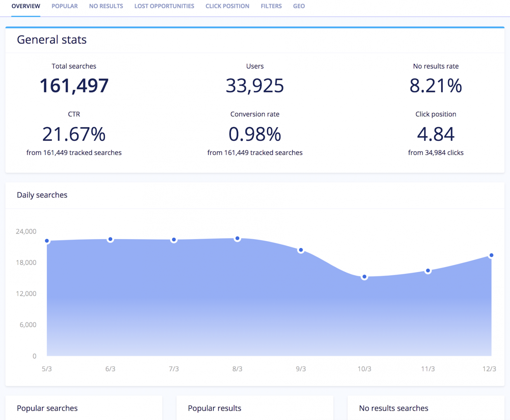
Task: Click the Popular searches panel heading
Action: (47, 408)
